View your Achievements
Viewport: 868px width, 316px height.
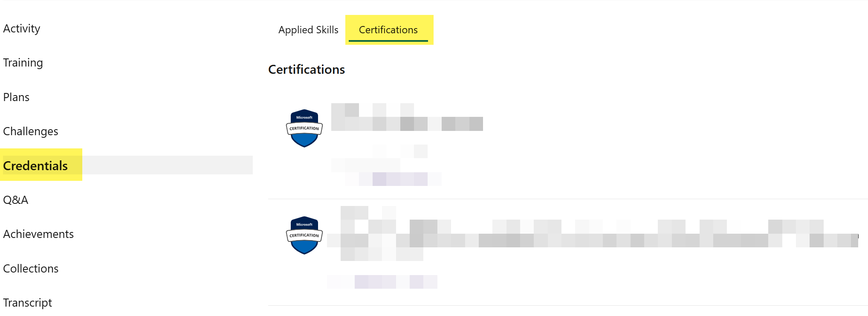(38, 234)
